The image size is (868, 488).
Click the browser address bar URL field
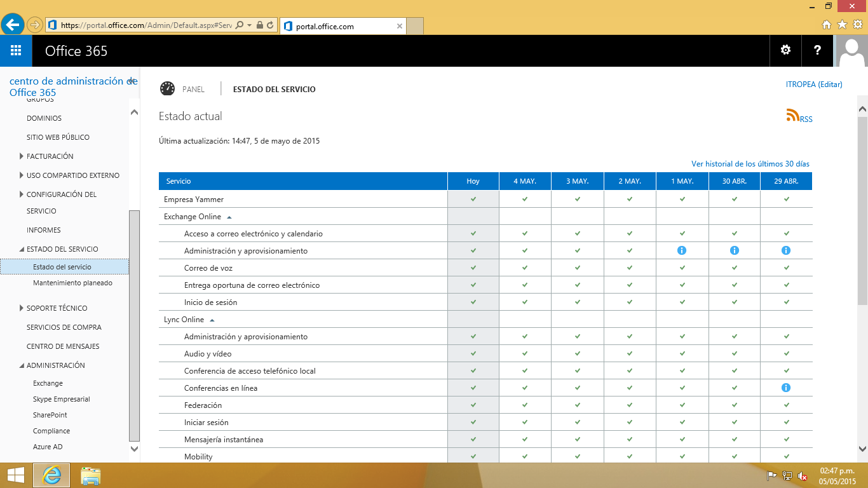146,25
